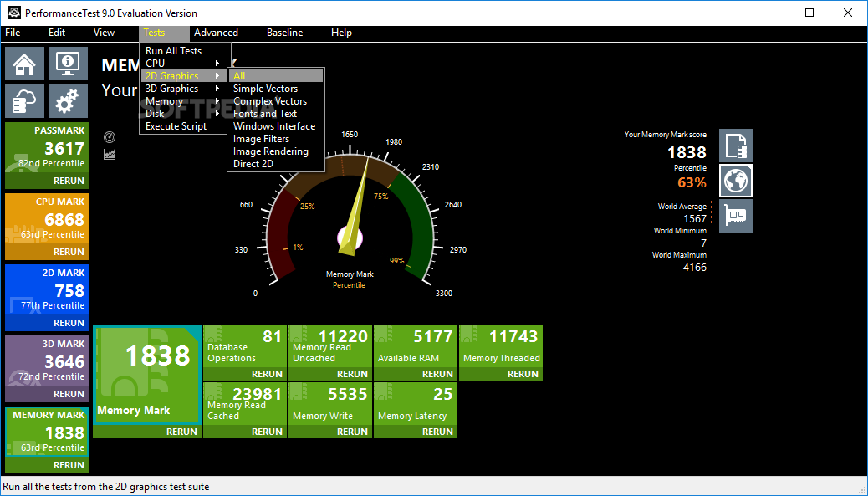This screenshot has width=868, height=496.
Task: Select the globe world comparison icon
Action: point(736,181)
